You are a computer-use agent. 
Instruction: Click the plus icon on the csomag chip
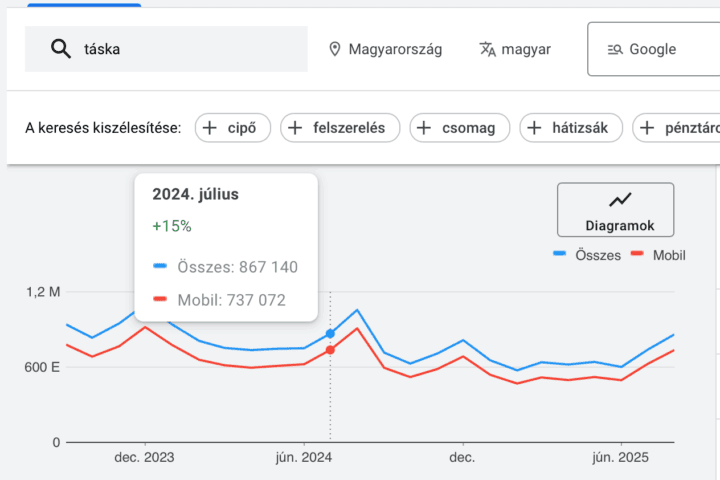pyautogui.click(x=424, y=128)
